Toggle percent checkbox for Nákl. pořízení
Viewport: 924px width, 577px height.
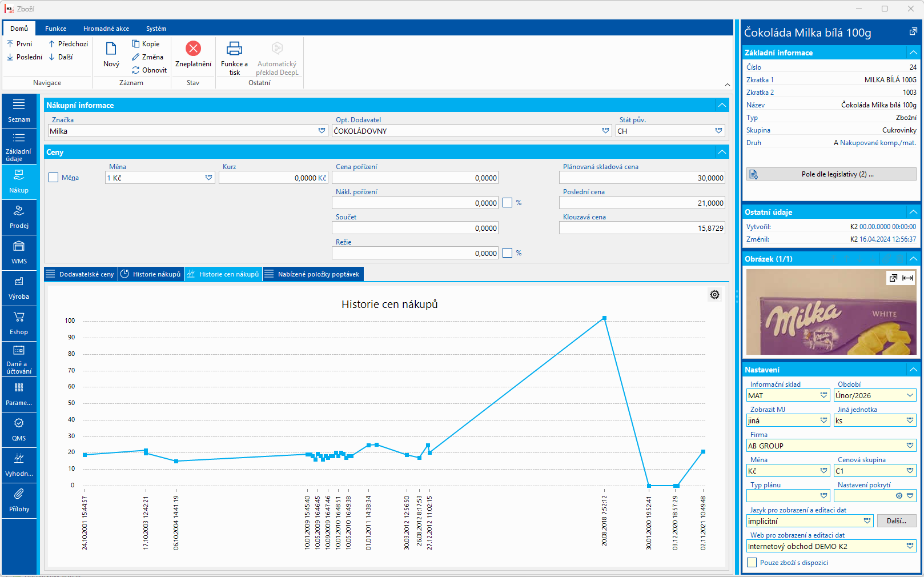click(507, 203)
